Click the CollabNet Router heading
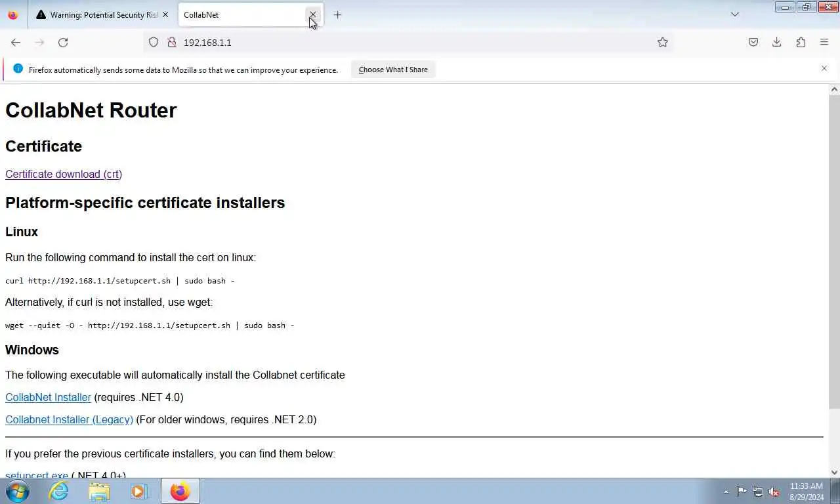 [x=91, y=110]
